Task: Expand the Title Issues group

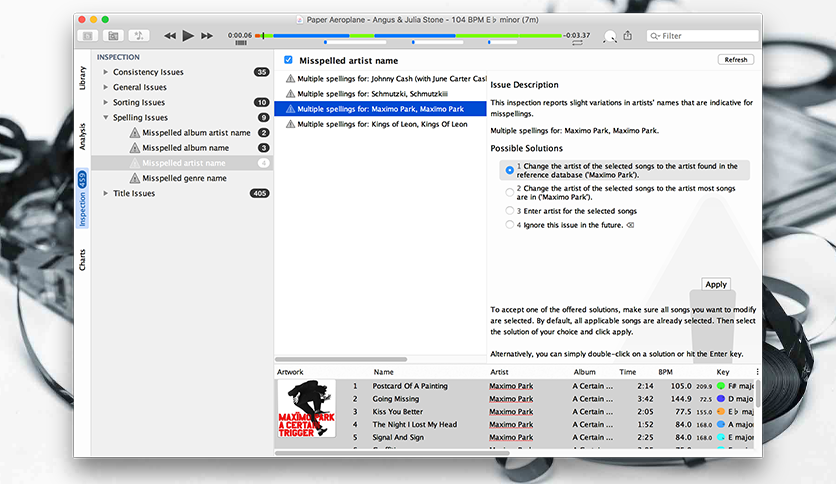Action: [106, 193]
